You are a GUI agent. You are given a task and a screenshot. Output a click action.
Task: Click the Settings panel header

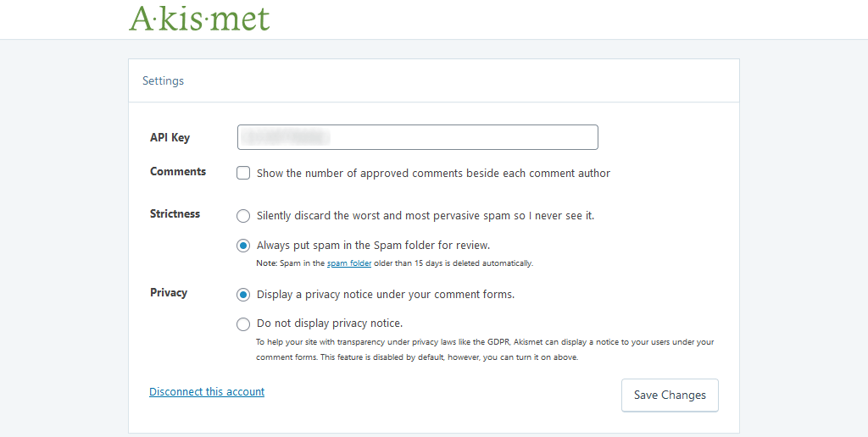(163, 81)
